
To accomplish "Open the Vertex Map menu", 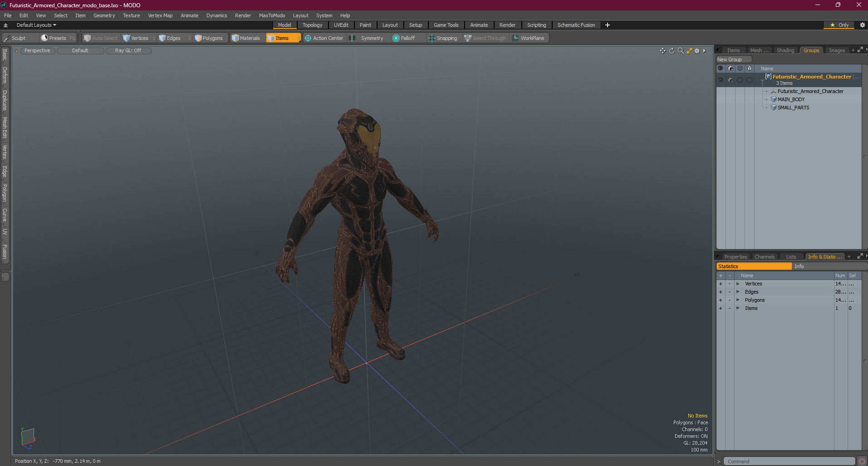I will [160, 15].
